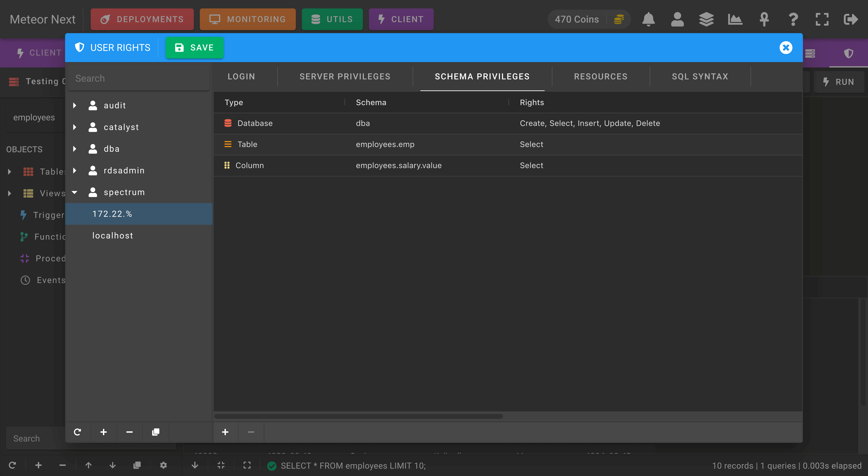Expand the Views objects node

coord(9,193)
